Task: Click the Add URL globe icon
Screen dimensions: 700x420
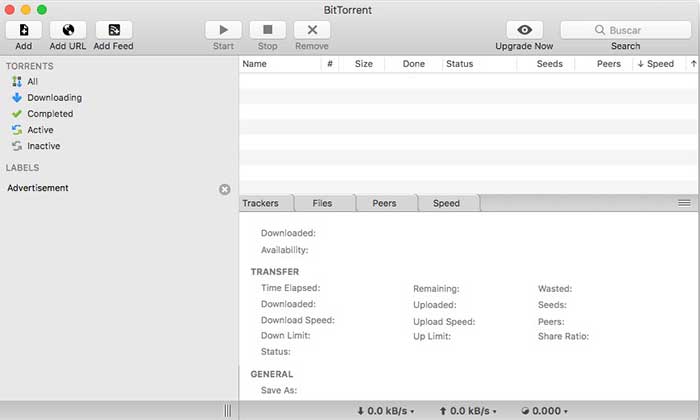Action: coord(68,30)
